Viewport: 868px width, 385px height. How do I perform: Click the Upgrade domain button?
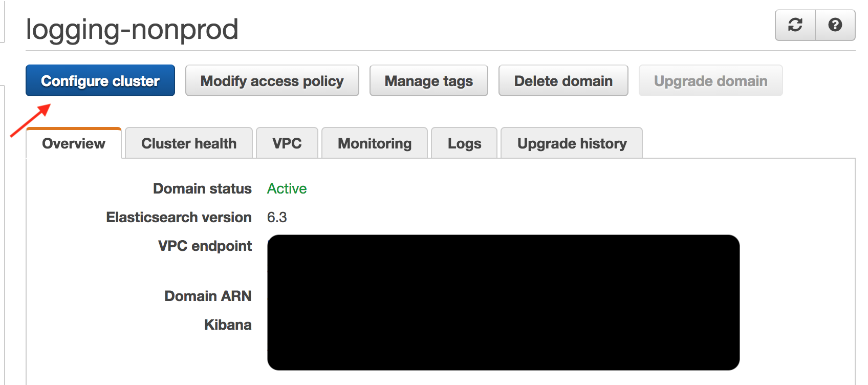tap(710, 80)
